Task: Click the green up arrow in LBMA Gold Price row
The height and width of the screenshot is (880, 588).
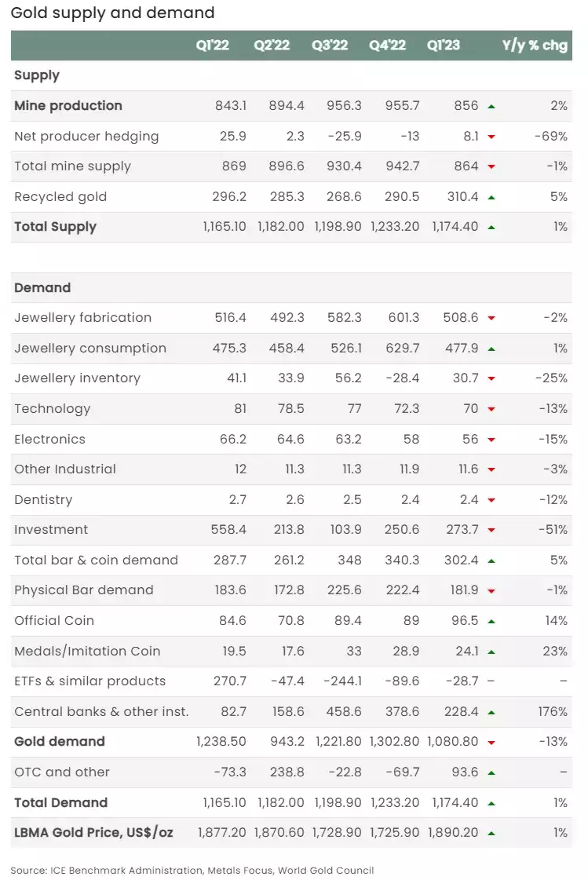Action: coord(491,834)
